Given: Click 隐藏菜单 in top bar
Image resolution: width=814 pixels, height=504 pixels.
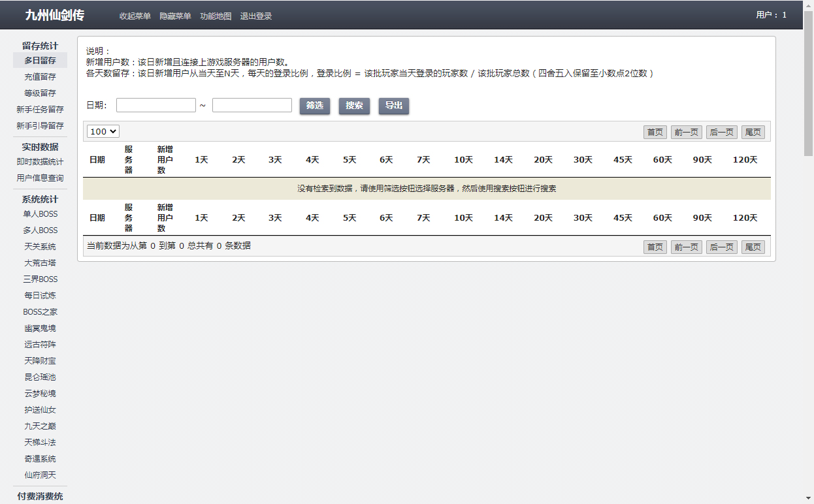Looking at the screenshot, I should pyautogui.click(x=175, y=16).
